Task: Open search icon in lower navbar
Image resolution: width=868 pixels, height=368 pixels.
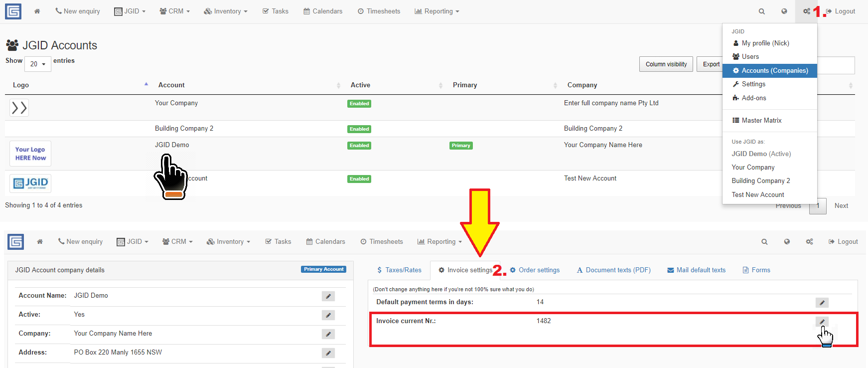Action: click(764, 242)
